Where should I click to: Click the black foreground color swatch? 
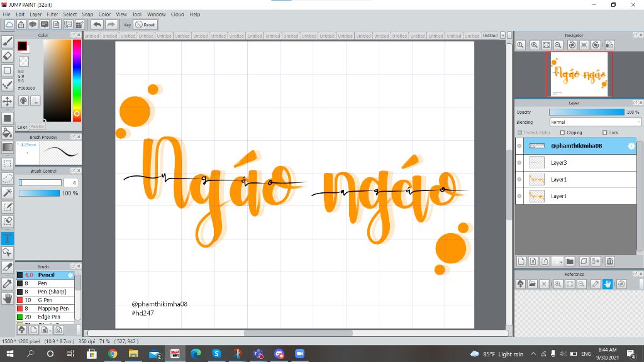[x=22, y=46]
